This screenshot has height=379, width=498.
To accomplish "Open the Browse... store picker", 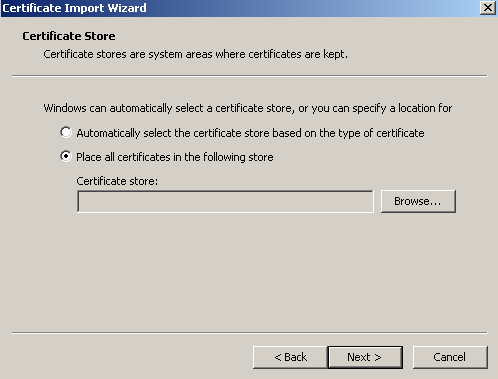I will [x=418, y=201].
